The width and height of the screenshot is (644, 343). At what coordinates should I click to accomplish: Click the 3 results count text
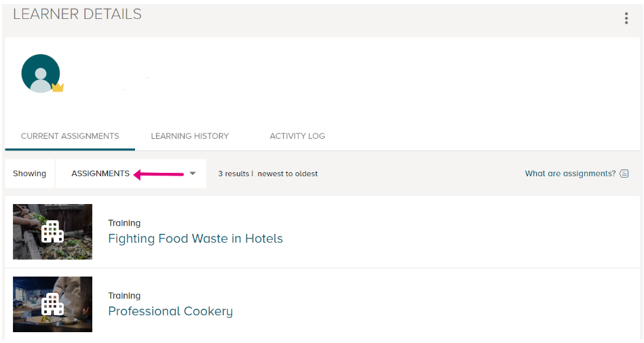233,174
